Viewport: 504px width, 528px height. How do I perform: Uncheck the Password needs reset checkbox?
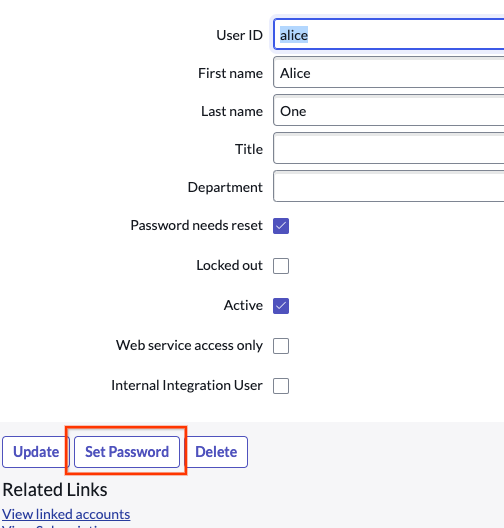tap(281, 226)
